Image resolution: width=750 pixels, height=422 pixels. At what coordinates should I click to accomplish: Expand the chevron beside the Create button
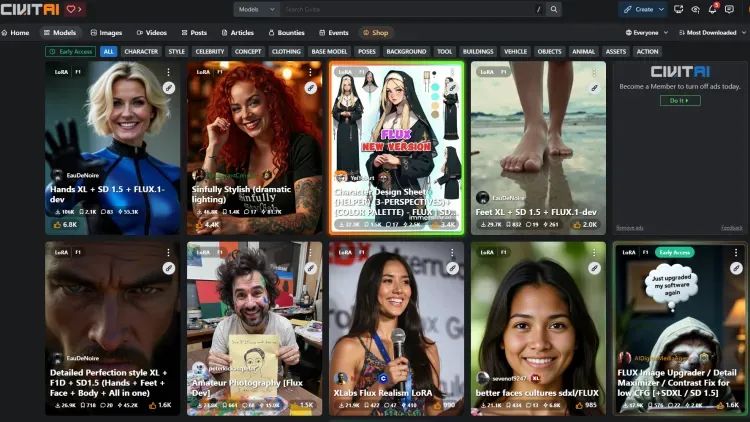pos(661,9)
